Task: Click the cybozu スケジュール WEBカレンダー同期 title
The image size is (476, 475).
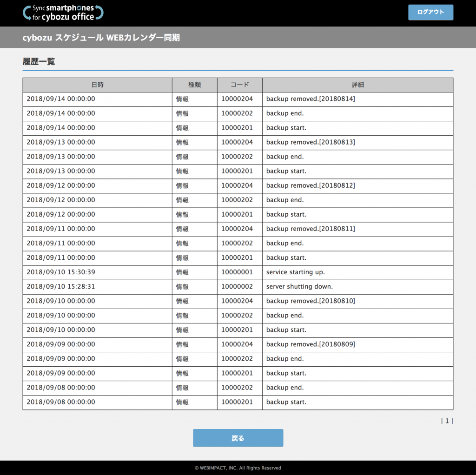Action: [x=101, y=38]
